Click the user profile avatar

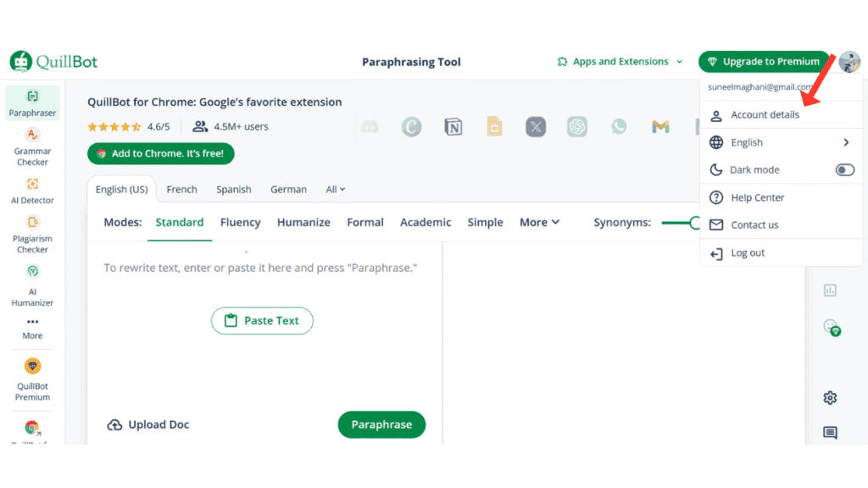[x=849, y=62]
